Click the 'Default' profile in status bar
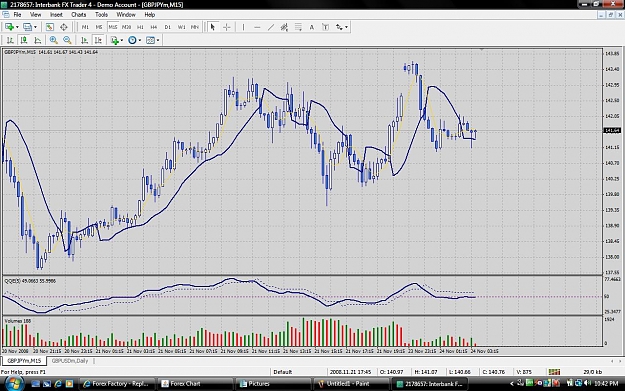Screen dimensions: 625x391 tap(283, 372)
